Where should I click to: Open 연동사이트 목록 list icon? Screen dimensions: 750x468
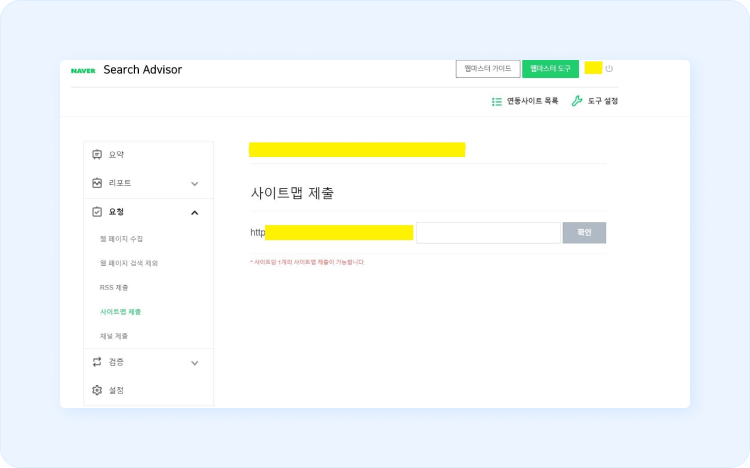pyautogui.click(x=497, y=101)
